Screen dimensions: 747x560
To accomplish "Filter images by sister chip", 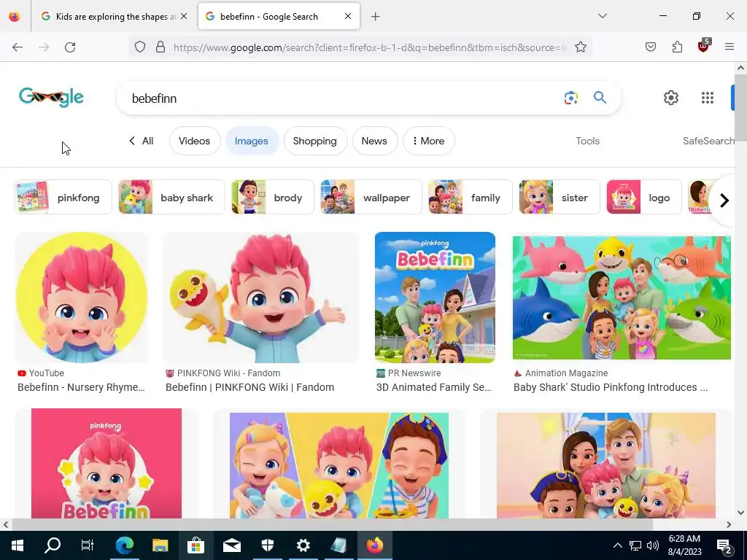I will tap(560, 197).
